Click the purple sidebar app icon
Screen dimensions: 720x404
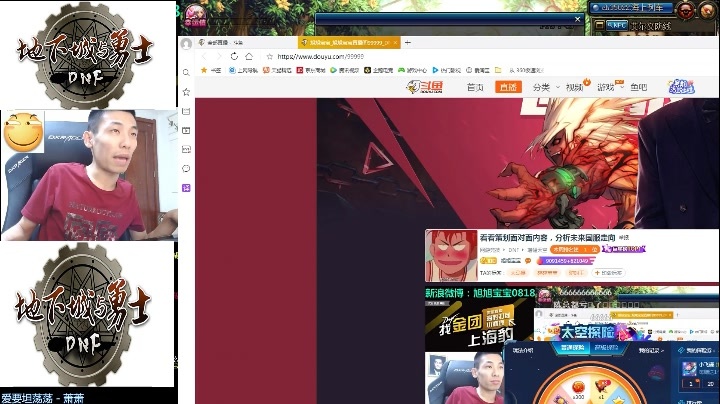[x=186, y=188]
